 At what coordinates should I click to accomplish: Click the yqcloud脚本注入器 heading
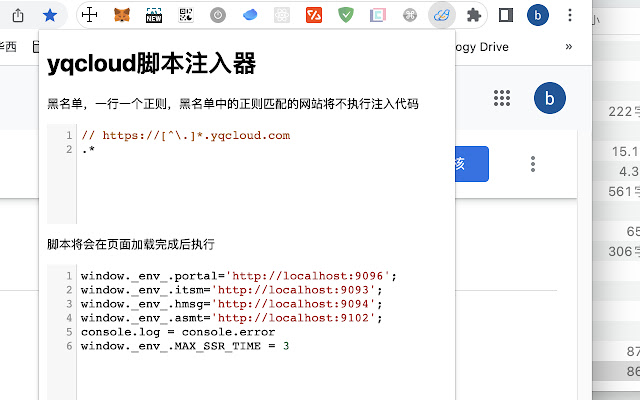click(x=151, y=64)
